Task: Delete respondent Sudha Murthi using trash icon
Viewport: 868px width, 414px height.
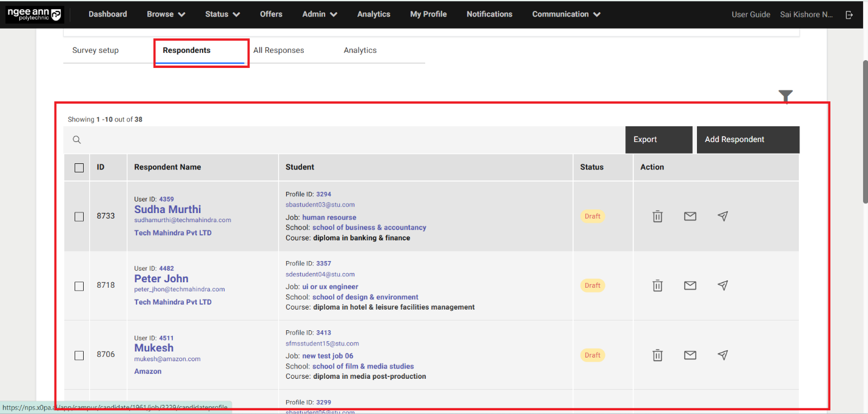Action: click(x=658, y=216)
